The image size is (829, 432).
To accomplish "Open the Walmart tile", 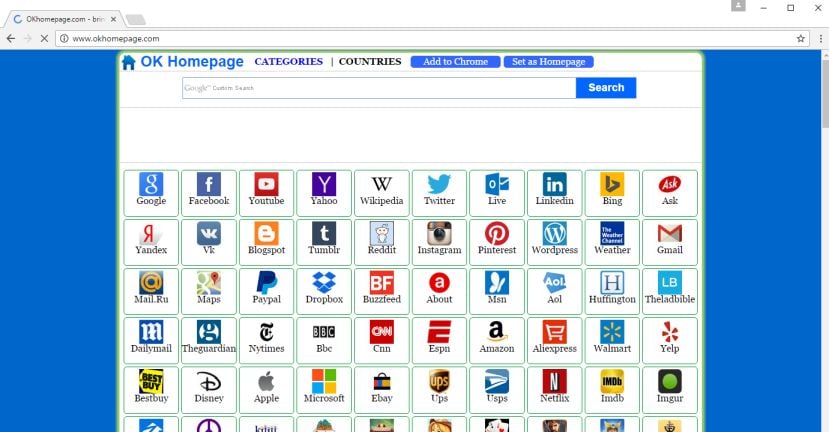I will coord(612,341).
